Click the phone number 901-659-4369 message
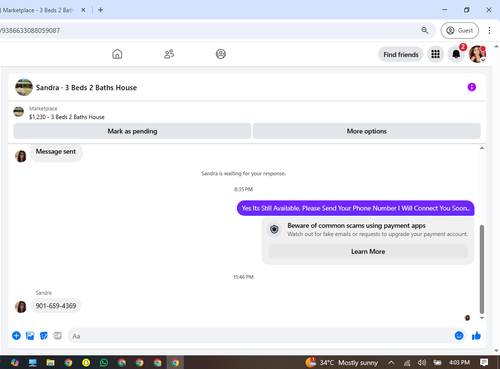This screenshot has width=500, height=369. [56, 306]
